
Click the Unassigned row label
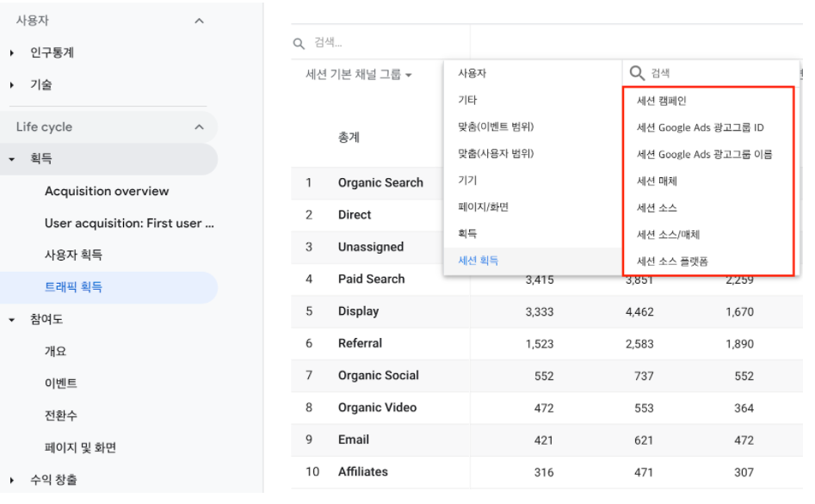(371, 248)
